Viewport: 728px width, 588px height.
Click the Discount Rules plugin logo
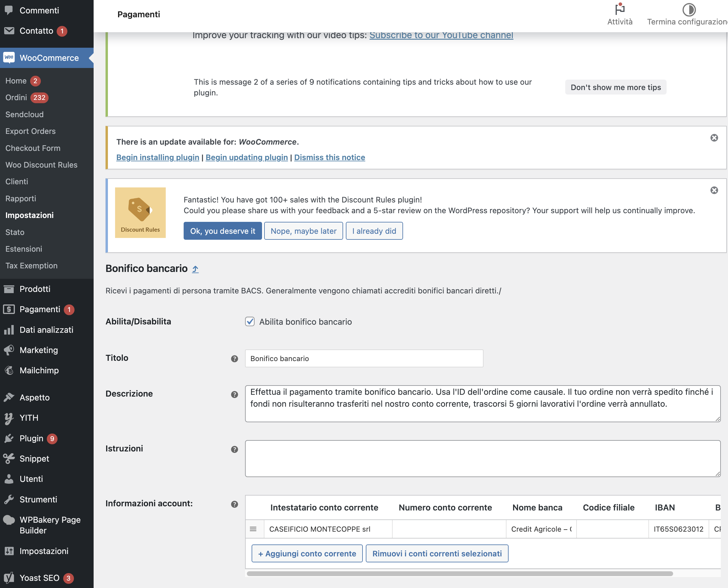point(140,212)
